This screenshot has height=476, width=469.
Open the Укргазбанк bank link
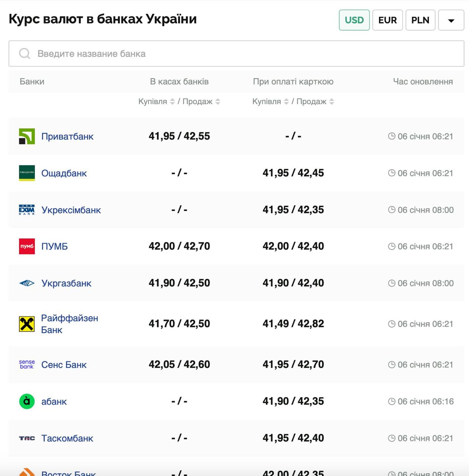(x=66, y=283)
